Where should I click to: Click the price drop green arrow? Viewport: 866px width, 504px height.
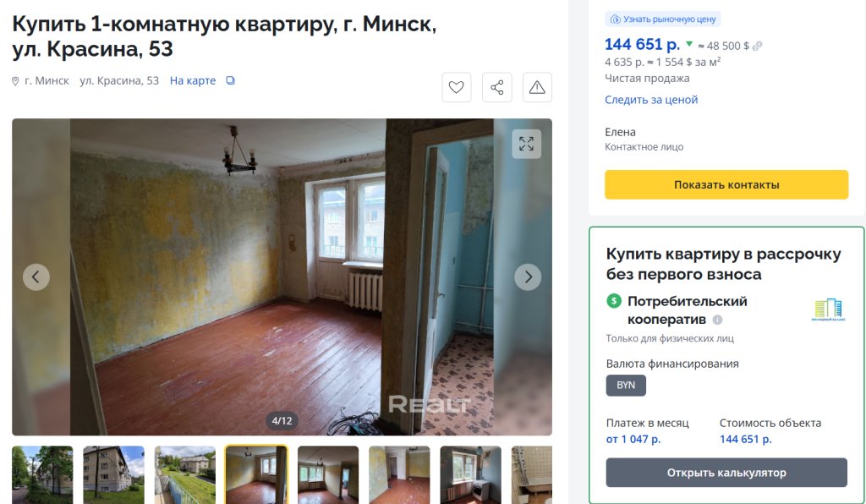[x=689, y=44]
